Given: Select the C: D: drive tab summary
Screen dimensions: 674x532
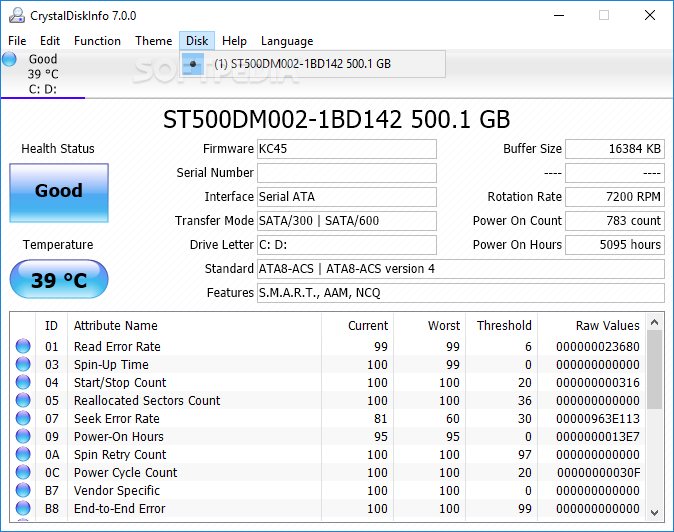Looking at the screenshot, I should pyautogui.click(x=43, y=74).
